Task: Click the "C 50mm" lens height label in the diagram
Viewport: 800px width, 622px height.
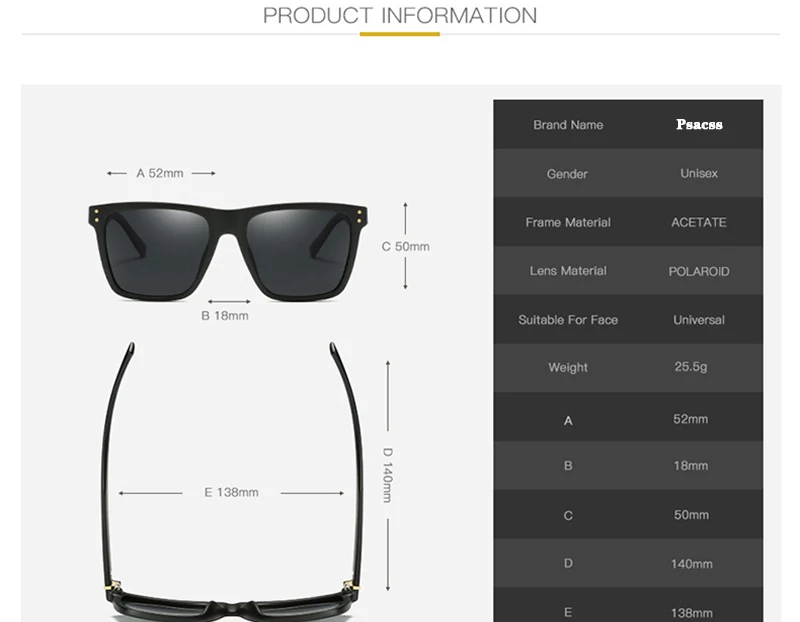Action: click(406, 246)
